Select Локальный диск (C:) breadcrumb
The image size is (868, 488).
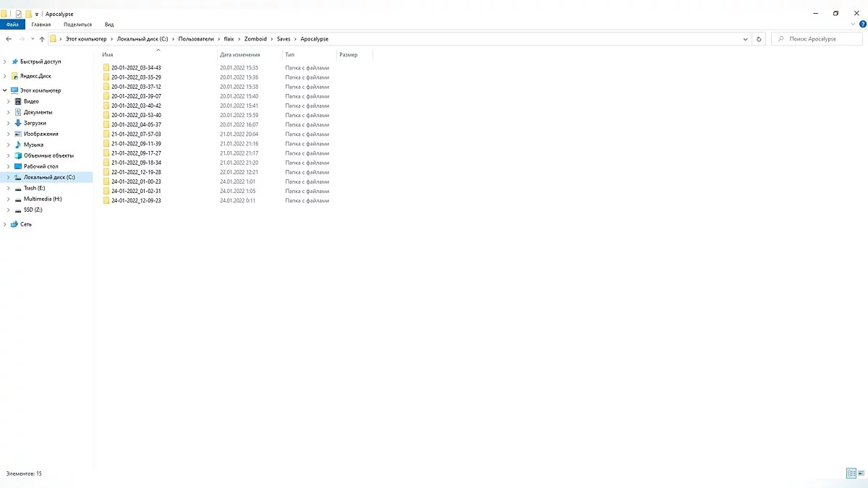(142, 39)
